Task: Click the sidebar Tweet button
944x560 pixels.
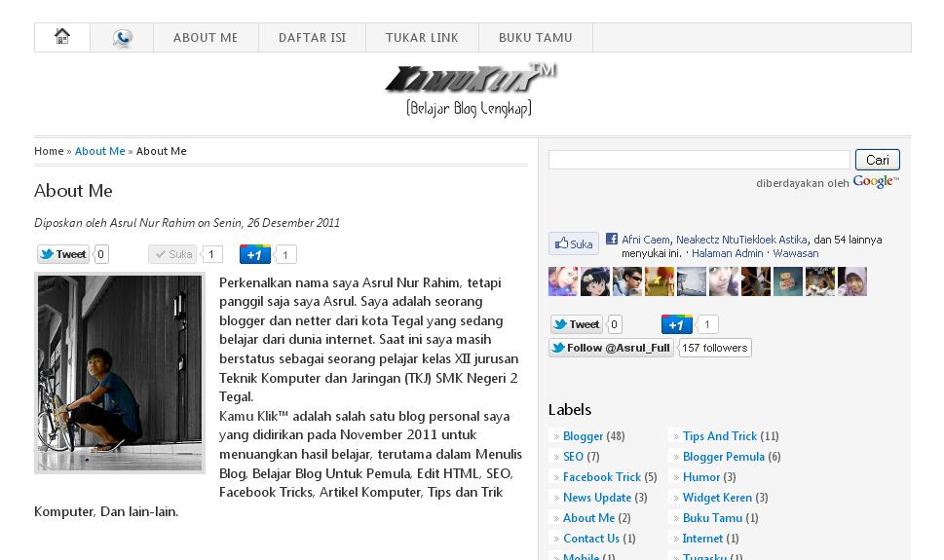Action: [576, 324]
